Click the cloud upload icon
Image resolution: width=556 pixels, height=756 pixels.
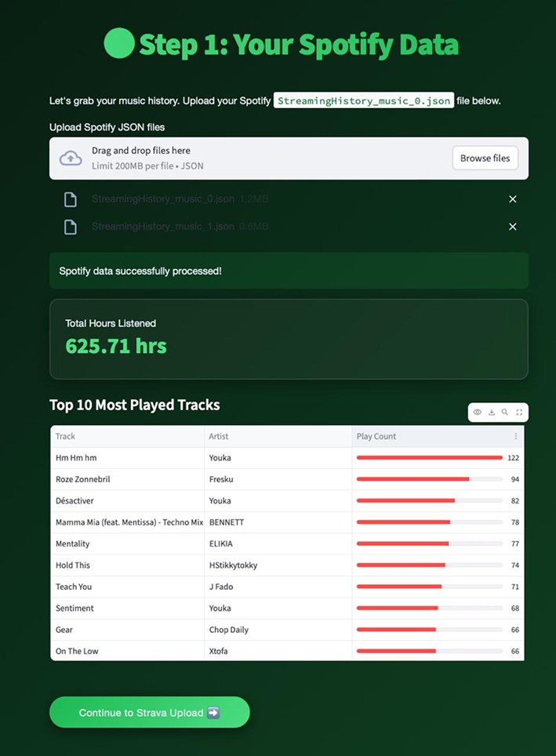71,158
